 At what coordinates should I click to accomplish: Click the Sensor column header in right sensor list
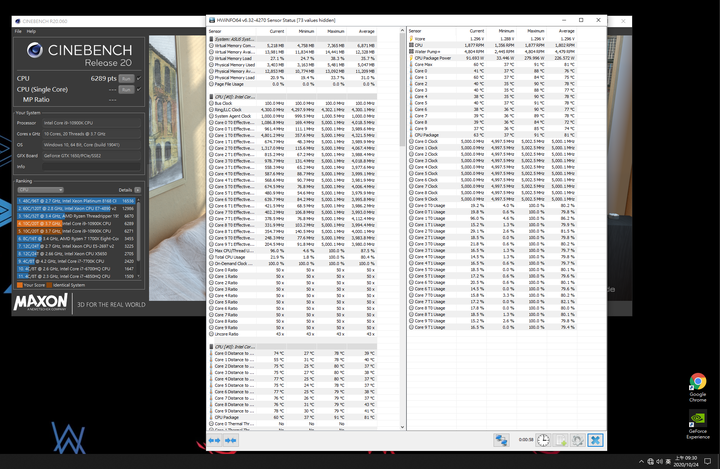(x=415, y=31)
